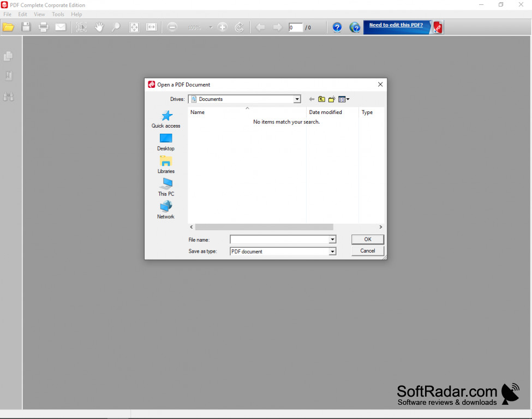Select the Print icon
The height and width of the screenshot is (419, 532).
coord(43,27)
